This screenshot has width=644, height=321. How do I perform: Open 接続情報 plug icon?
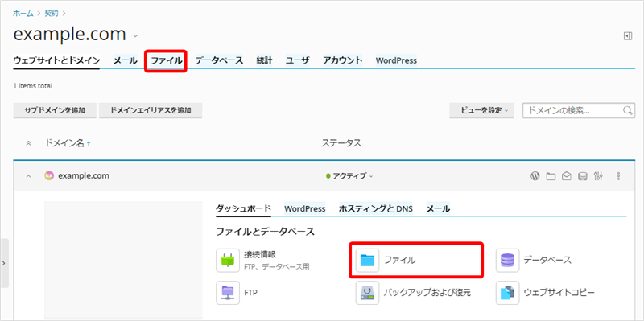coord(228,260)
